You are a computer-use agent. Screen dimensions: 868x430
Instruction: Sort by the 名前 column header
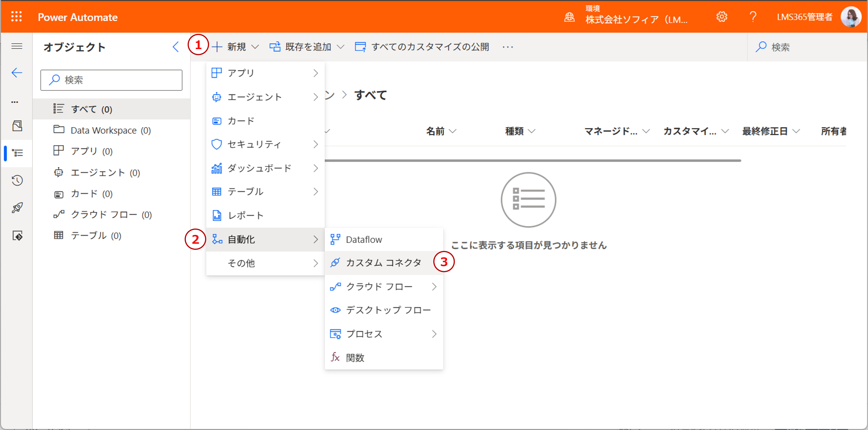(441, 131)
